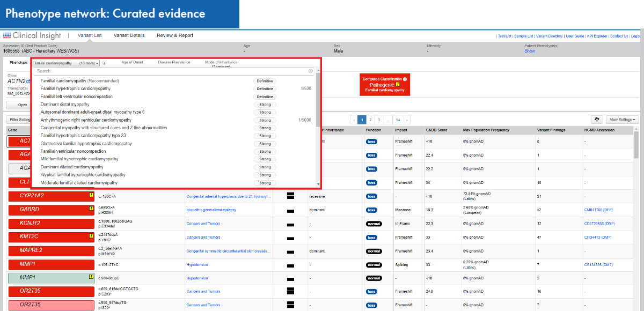Click the normal function badge in the KCNJ12 row
This screenshot has height=311, width=644.
click(x=373, y=224)
